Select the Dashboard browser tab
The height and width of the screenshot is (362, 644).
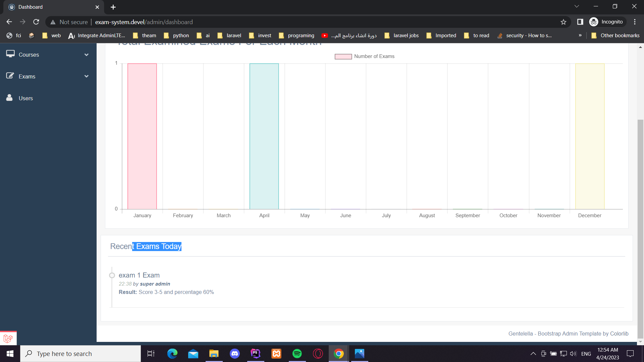[x=54, y=7]
